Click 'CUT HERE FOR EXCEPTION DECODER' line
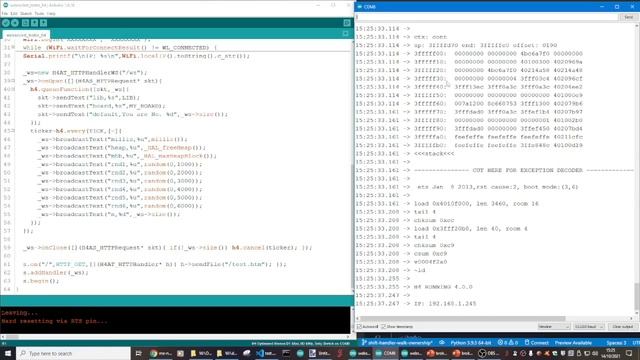Image resolution: width=640 pixels, height=360 pixels. [x=527, y=170]
